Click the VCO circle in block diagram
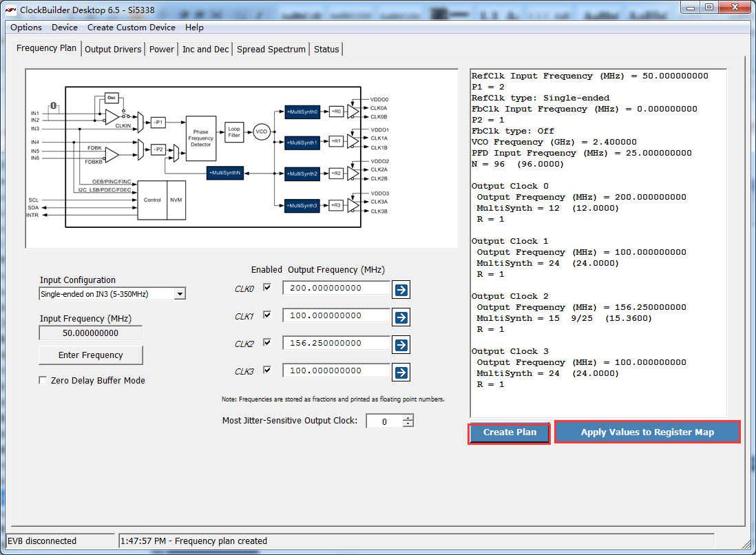The width and height of the screenshot is (756, 555). coord(262,132)
